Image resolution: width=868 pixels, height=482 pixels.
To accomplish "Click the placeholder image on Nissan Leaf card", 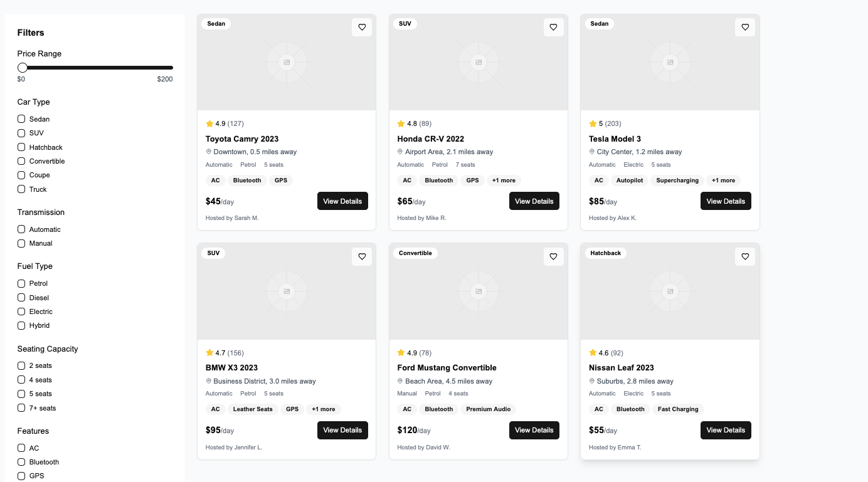I will pyautogui.click(x=670, y=291).
